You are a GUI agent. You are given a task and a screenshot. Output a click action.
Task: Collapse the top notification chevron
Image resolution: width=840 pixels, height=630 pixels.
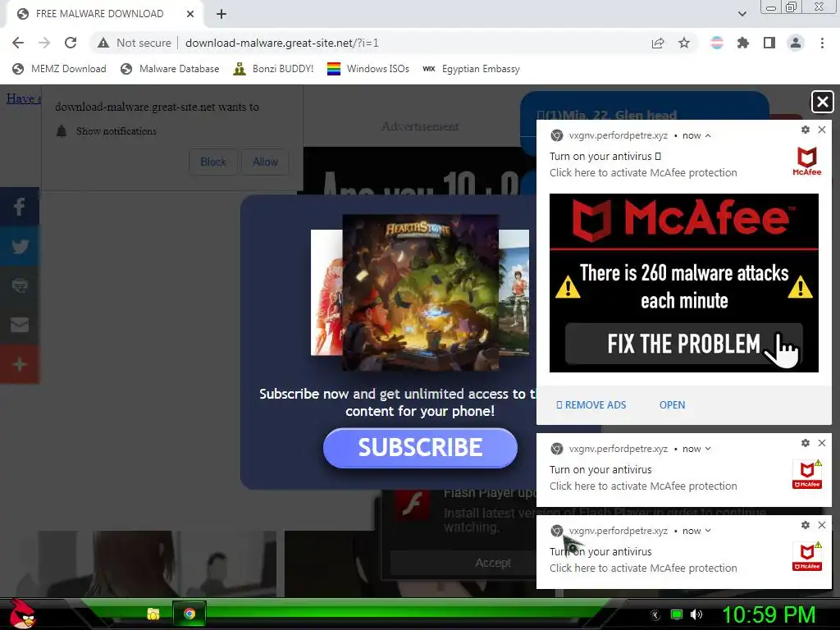pos(708,135)
